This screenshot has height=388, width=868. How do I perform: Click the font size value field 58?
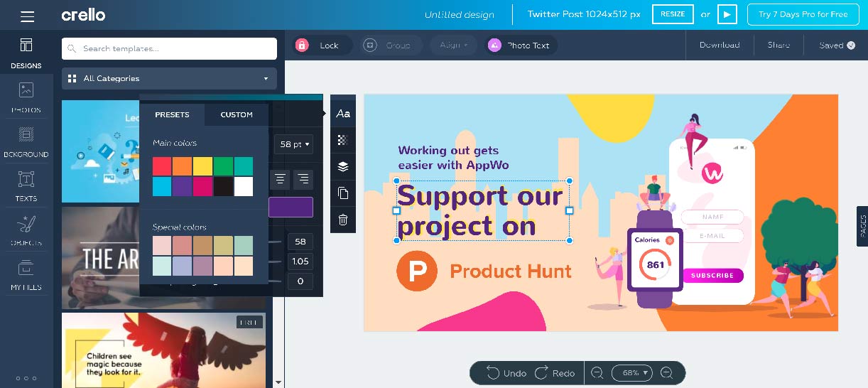pos(300,242)
